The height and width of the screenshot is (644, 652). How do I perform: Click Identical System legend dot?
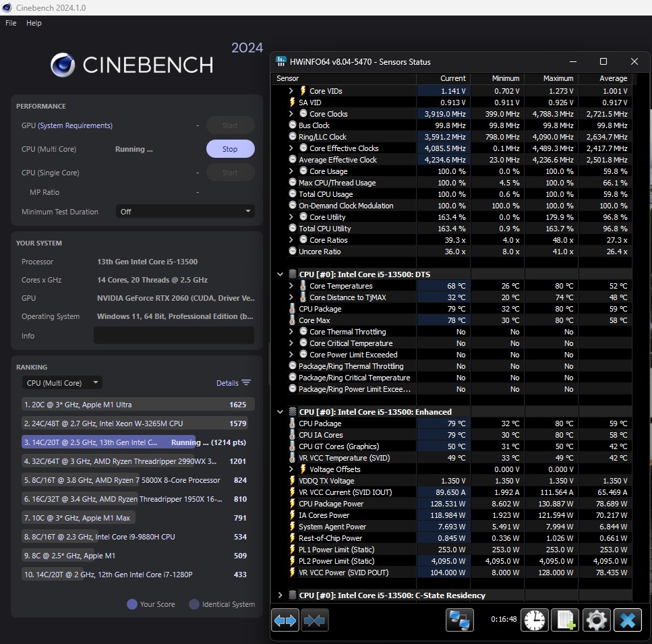point(194,604)
